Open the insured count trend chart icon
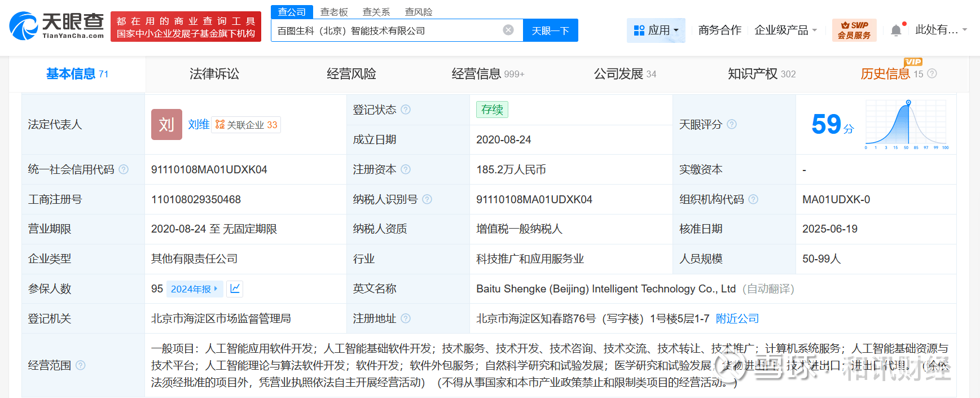The height and width of the screenshot is (398, 980). (x=235, y=288)
